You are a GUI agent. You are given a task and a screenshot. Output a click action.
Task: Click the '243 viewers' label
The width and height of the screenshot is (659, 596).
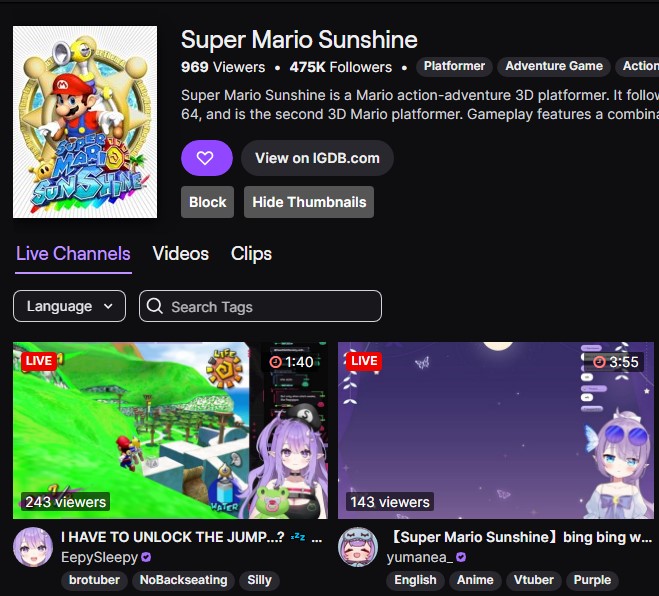[66, 502]
